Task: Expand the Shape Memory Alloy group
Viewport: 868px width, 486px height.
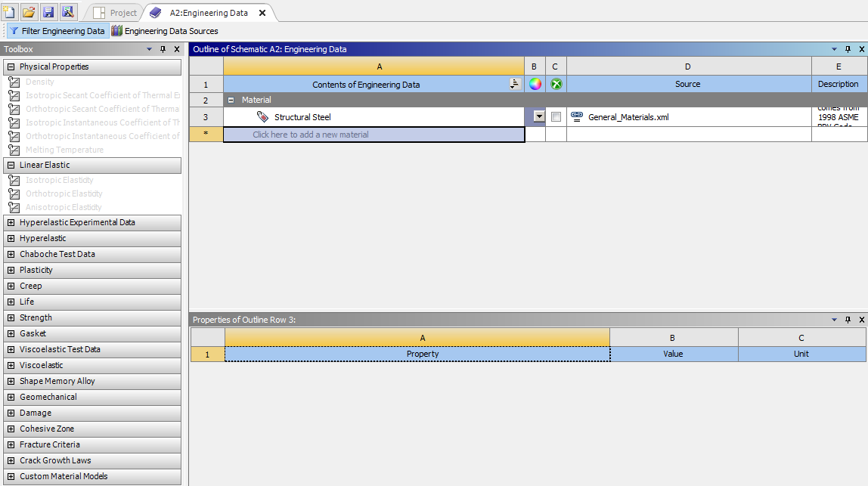Action: pyautogui.click(x=11, y=382)
